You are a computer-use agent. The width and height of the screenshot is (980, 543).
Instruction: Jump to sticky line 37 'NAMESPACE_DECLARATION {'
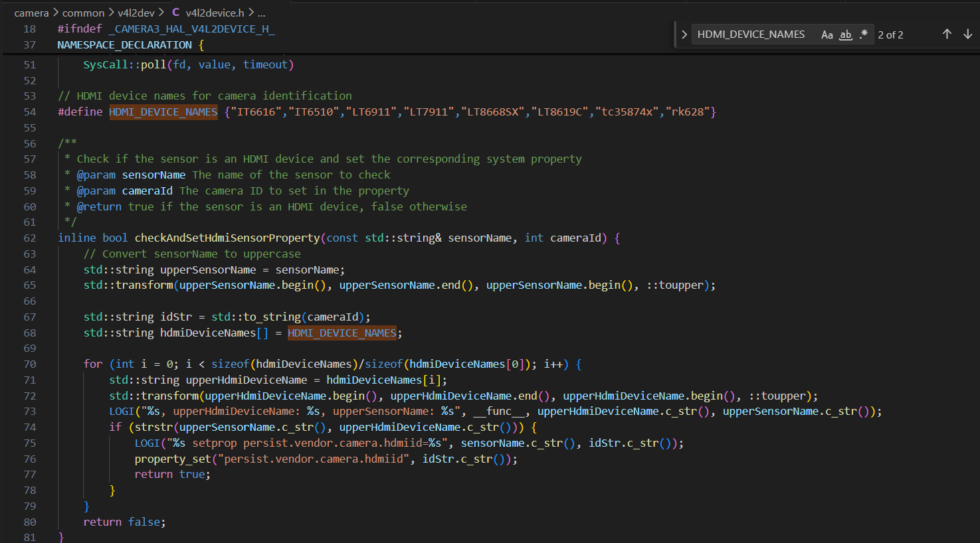click(x=131, y=44)
